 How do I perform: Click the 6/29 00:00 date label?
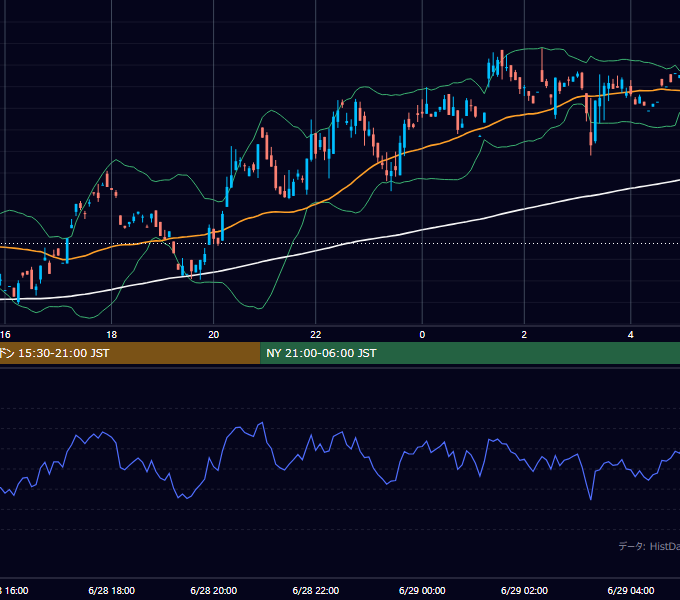(422, 590)
